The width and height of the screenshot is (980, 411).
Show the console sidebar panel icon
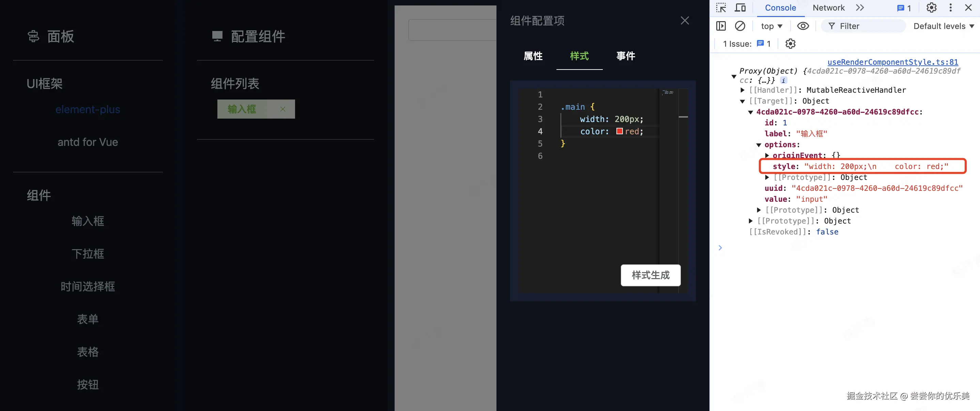[x=721, y=26]
